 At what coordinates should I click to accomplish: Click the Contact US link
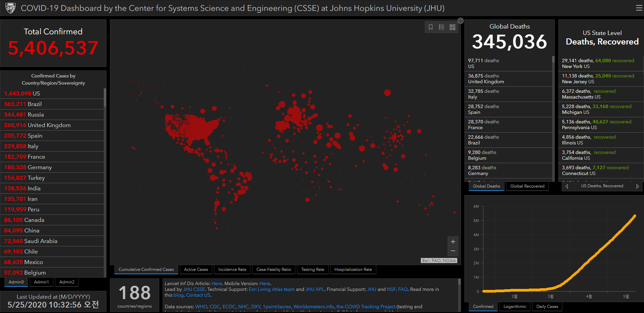point(198,295)
